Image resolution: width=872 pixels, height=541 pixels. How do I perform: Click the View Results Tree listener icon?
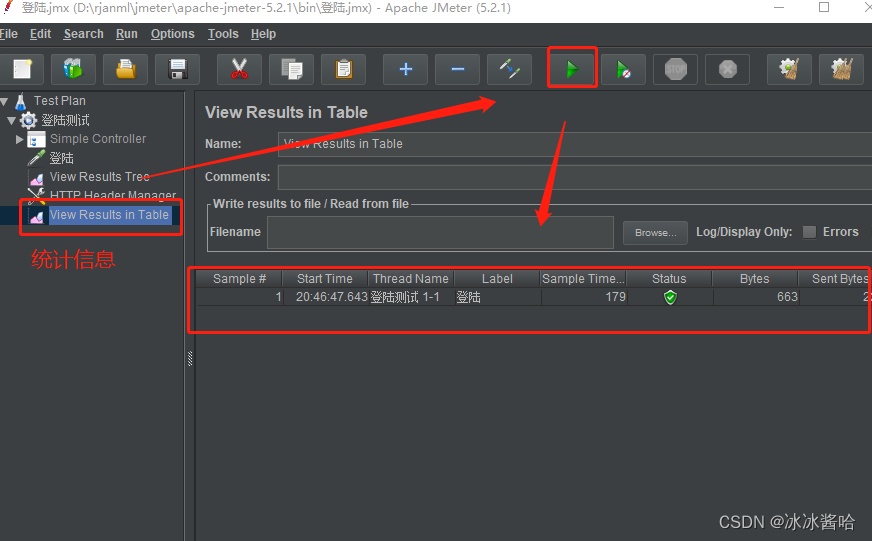[x=36, y=177]
